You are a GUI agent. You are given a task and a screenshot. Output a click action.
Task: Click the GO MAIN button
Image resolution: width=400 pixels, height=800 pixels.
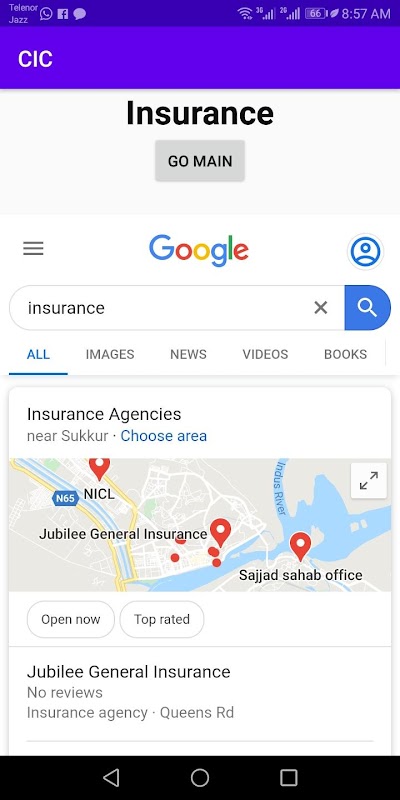pos(200,161)
